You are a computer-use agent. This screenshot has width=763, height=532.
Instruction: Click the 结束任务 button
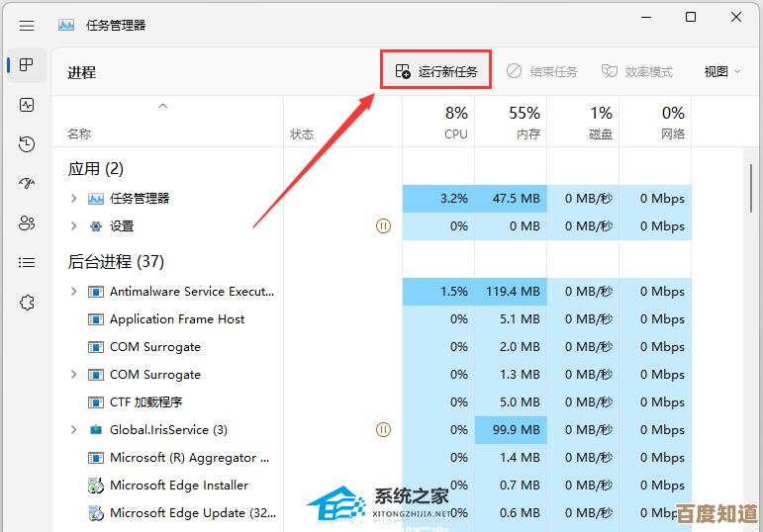pos(542,71)
